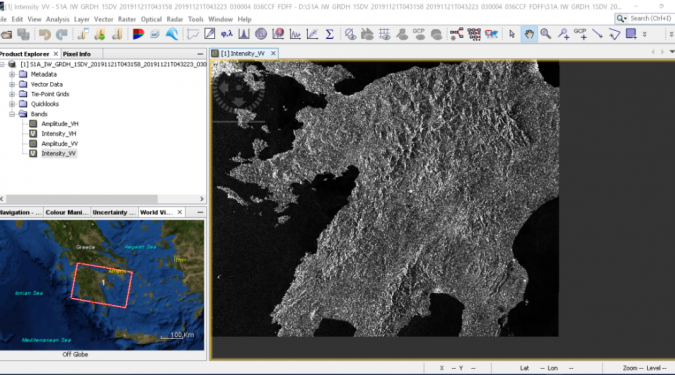Expand the Vector Data folder
Screen dimensions: 675x375
pyautogui.click(x=12, y=84)
